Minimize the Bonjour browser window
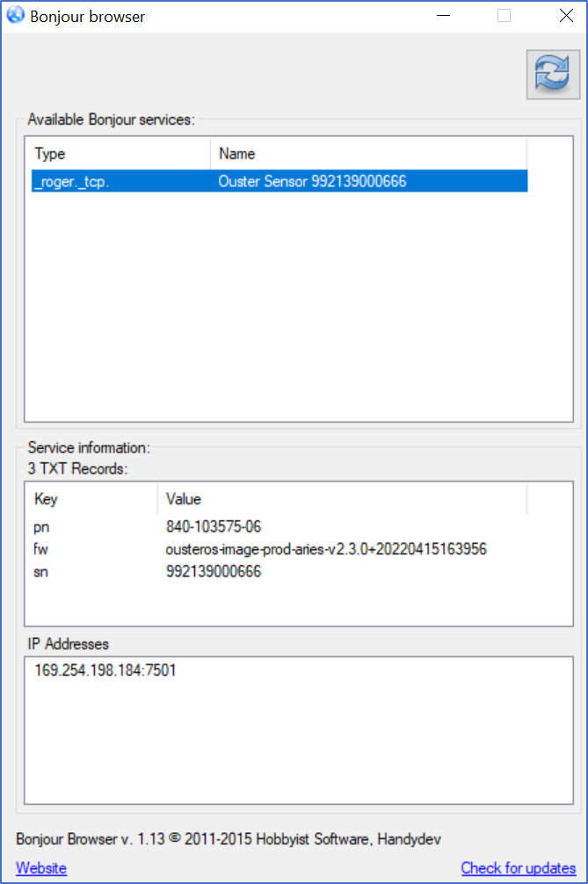The height and width of the screenshot is (884, 588). coord(444,16)
